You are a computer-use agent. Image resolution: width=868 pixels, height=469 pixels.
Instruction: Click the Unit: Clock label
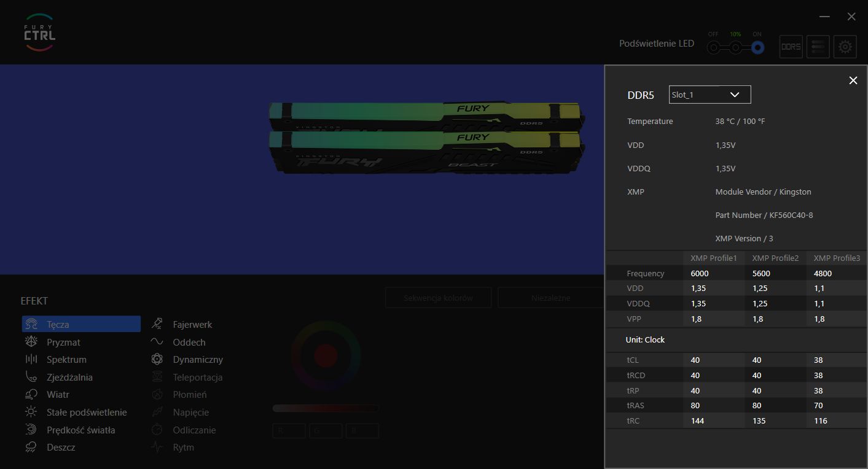click(x=646, y=339)
